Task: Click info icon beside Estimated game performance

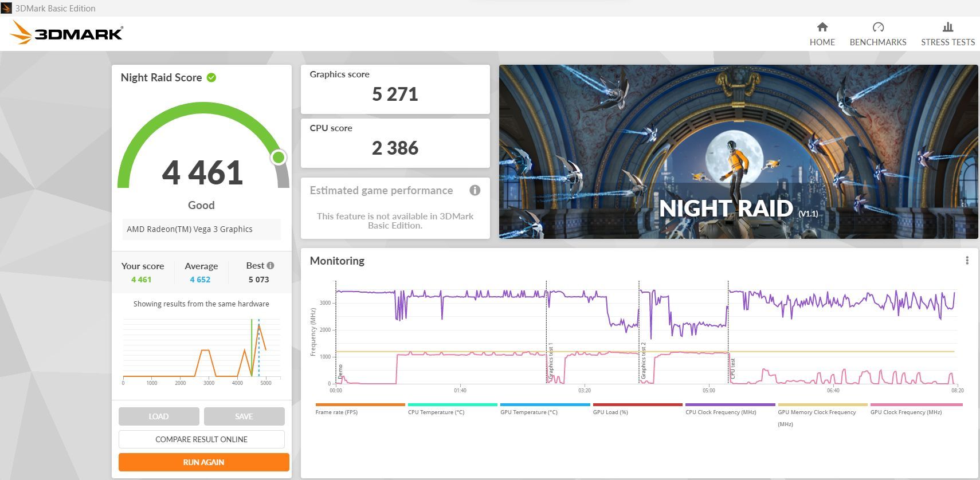Action: pyautogui.click(x=475, y=190)
